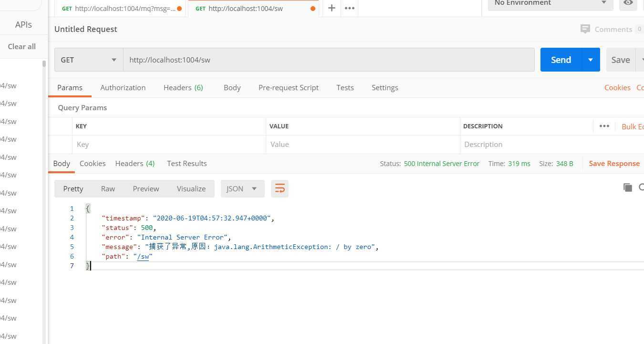Open the GET method dropdown
The width and height of the screenshot is (644, 344).
[89, 60]
